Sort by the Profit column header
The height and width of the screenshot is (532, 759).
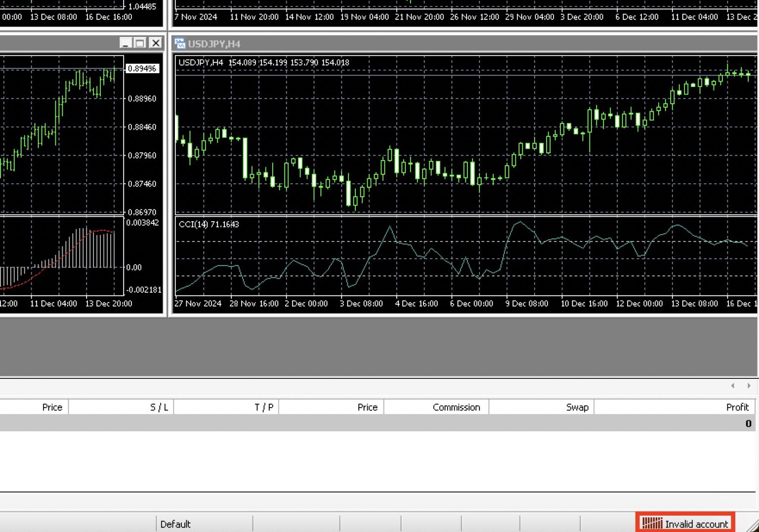click(x=737, y=407)
